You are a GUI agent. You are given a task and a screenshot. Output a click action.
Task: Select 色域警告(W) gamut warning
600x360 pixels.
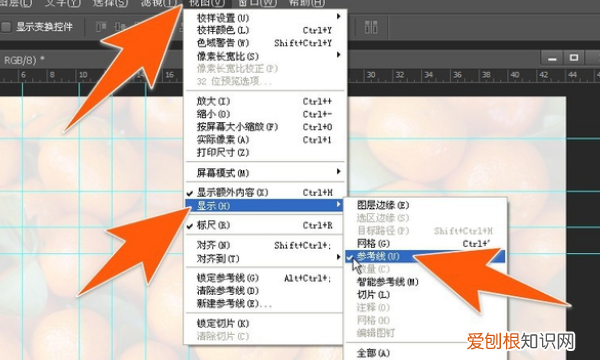[x=265, y=43]
